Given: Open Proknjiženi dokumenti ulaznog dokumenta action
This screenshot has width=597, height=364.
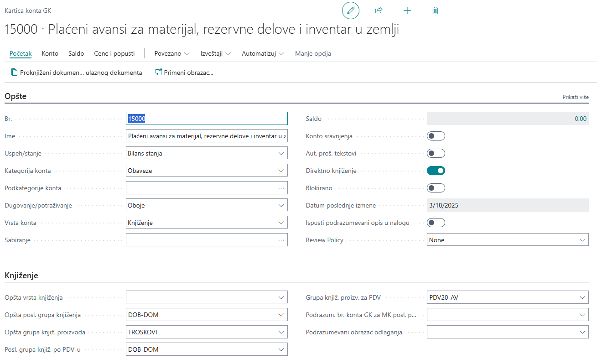Looking at the screenshot, I should pyautogui.click(x=77, y=73).
